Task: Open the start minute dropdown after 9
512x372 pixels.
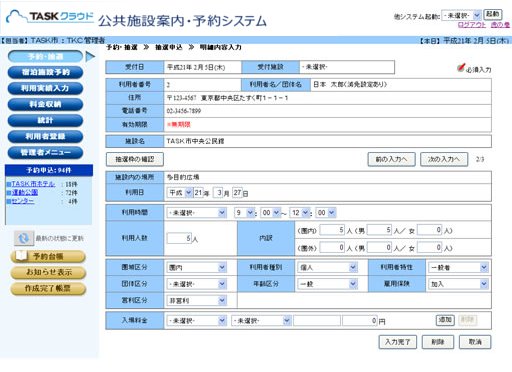Action: (270, 213)
